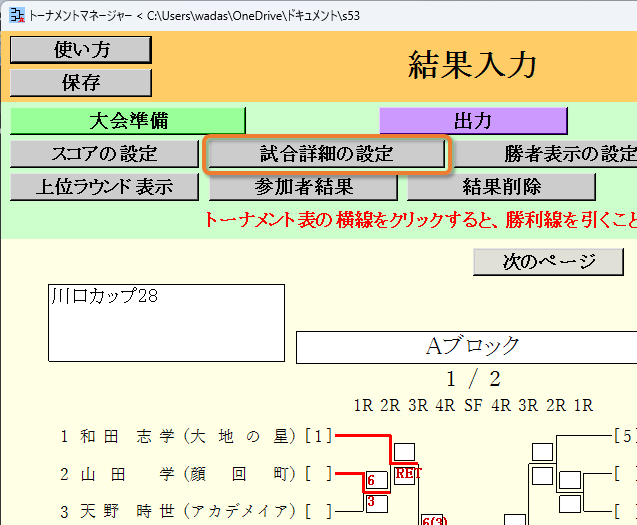The image size is (637, 525).
Task: Open the 使い方 help button
Action: point(81,50)
